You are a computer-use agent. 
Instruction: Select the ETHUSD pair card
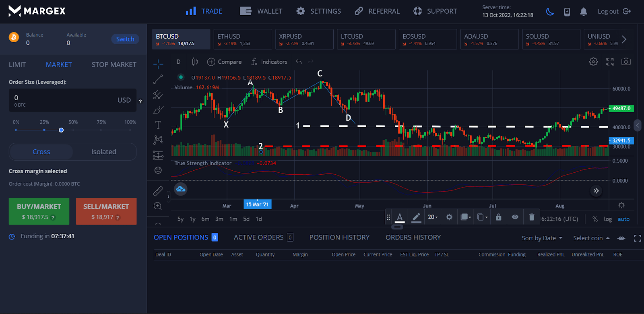243,39
